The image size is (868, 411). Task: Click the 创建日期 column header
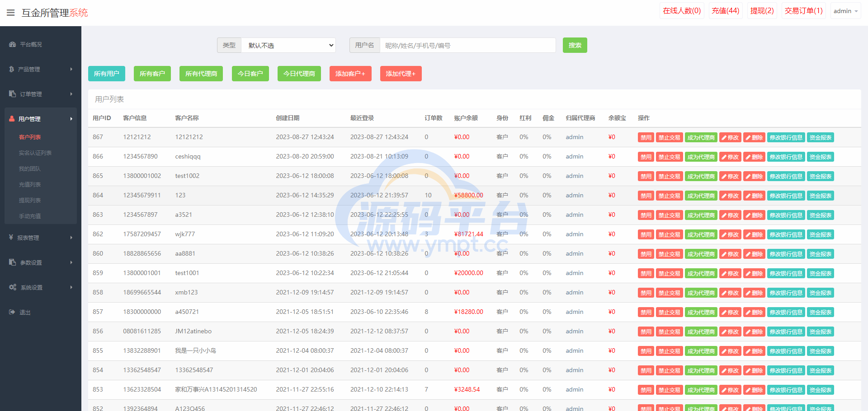(x=288, y=118)
